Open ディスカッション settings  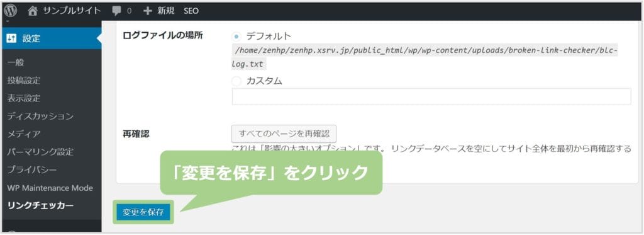pos(40,116)
